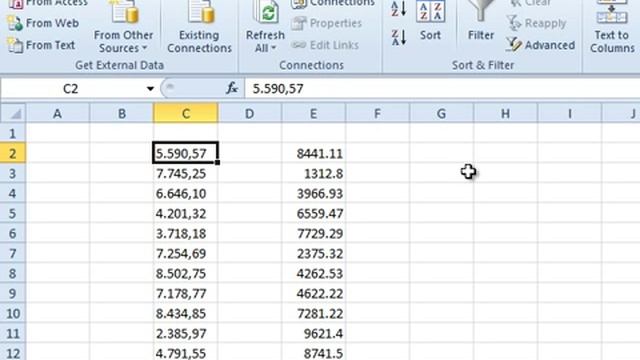Select cell containing 4622.22
This screenshot has height=360, width=640.
coord(313,293)
